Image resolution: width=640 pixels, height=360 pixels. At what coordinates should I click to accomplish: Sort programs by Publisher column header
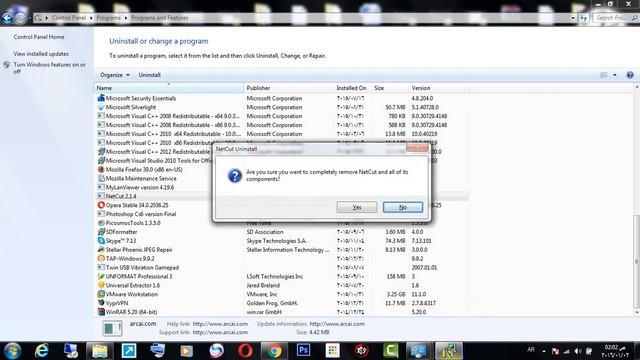pos(289,88)
